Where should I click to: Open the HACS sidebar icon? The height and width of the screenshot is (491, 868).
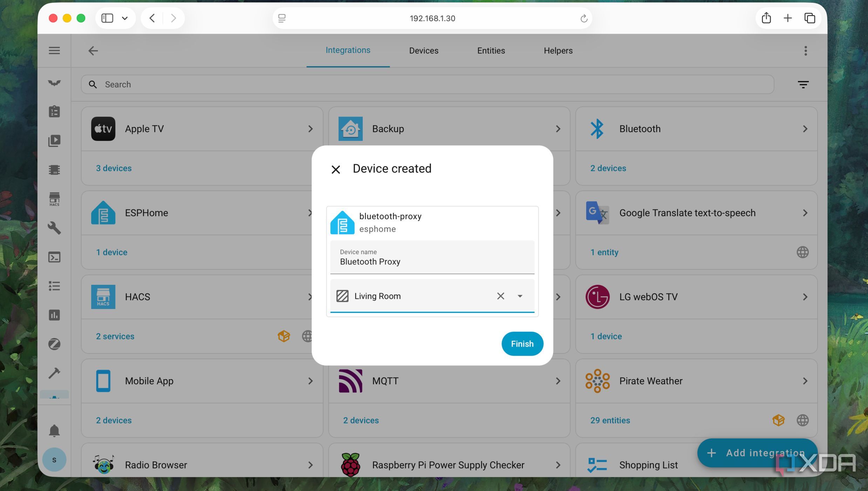point(54,199)
